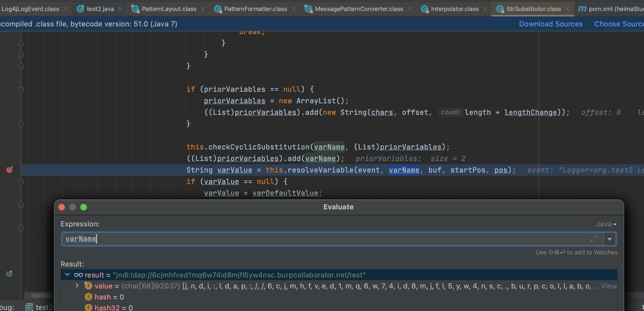The height and width of the screenshot is (311, 644).
Task: Close the StrSubstitutor.class tab
Action: [x=568, y=9]
